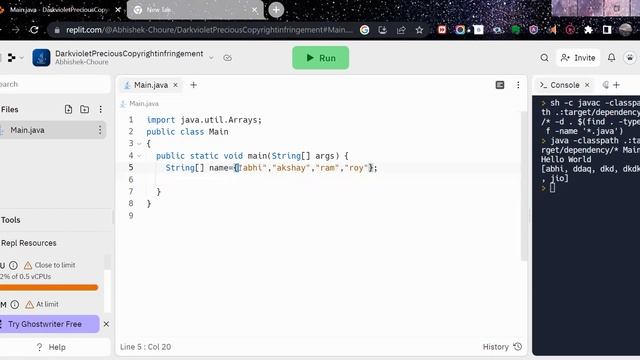Open a new browser tab
This screenshot has width=640, height=360.
pos(276,10)
